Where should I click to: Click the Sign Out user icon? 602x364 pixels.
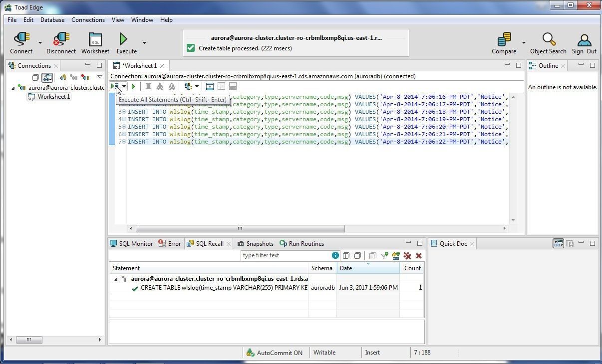[584, 39]
